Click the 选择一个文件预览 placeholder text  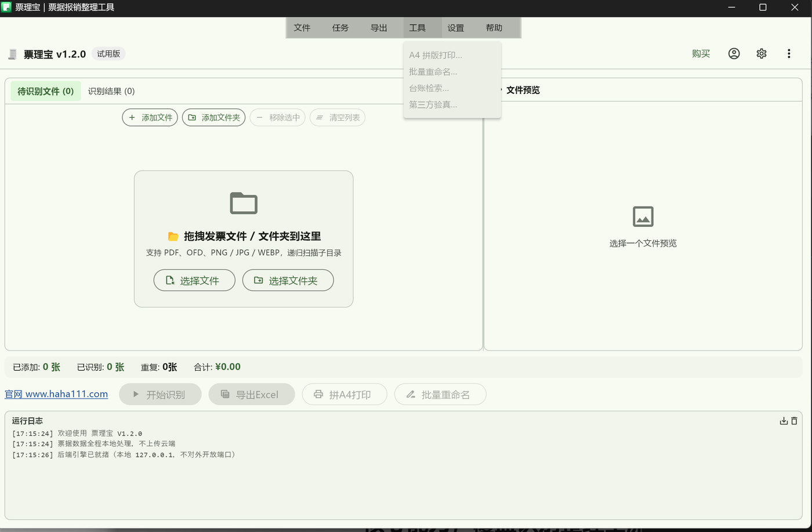click(643, 243)
